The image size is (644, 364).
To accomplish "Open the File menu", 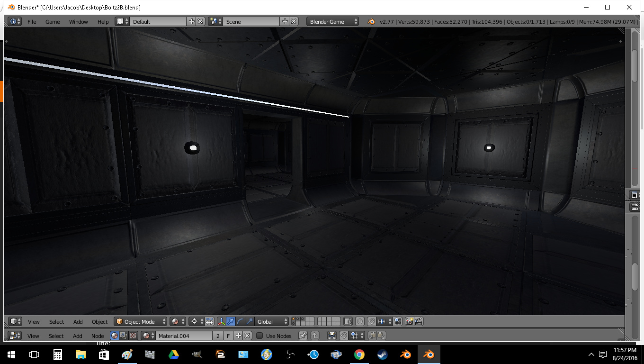I will 32,22.
